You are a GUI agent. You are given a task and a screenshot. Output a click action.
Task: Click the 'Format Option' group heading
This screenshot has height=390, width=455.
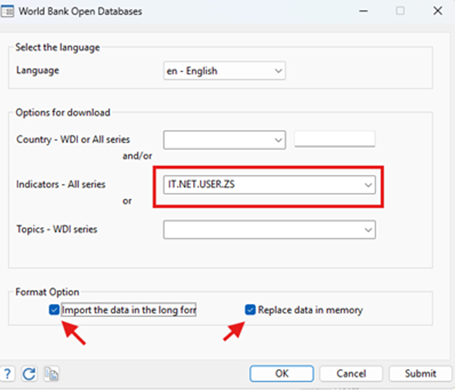coord(47,292)
